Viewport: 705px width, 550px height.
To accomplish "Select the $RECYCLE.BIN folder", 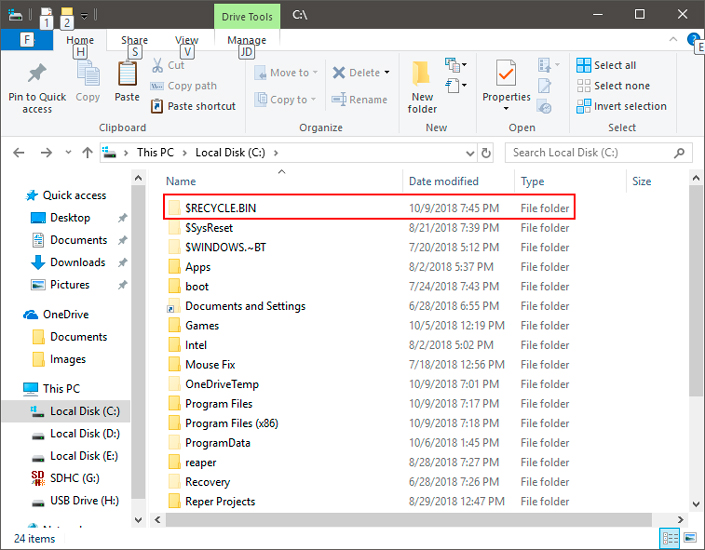I will tap(369, 208).
